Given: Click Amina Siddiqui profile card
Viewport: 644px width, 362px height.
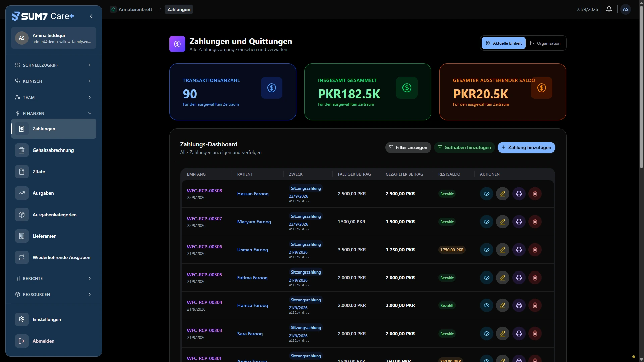Looking at the screenshot, I should 54,38.
